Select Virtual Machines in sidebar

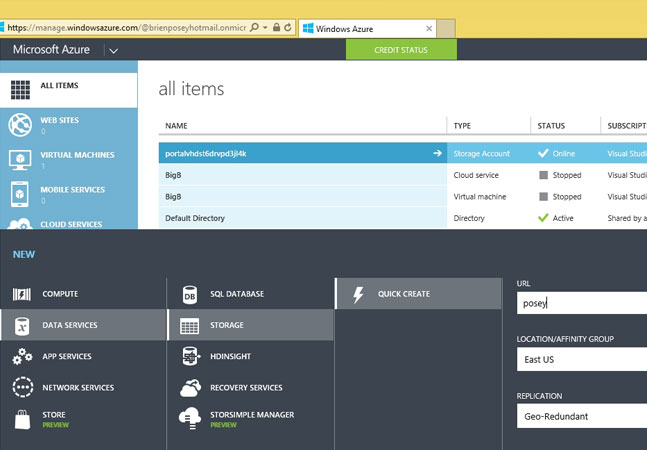pos(68,160)
